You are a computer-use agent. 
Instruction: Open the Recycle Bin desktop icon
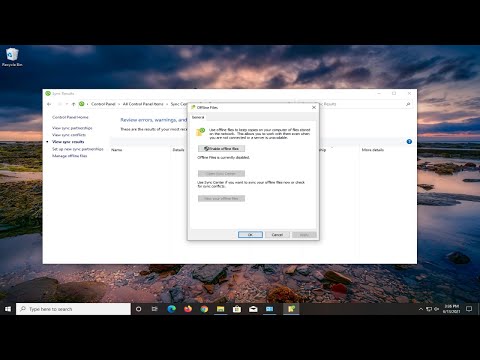point(12,57)
